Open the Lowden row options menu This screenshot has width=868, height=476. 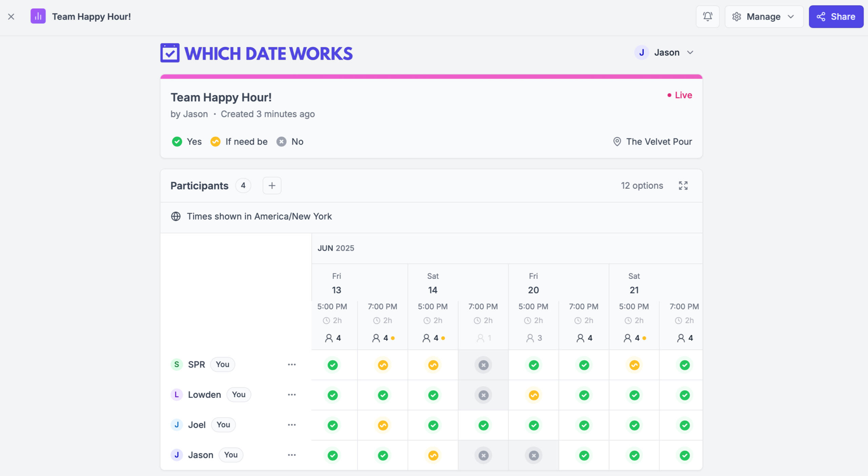point(292,395)
